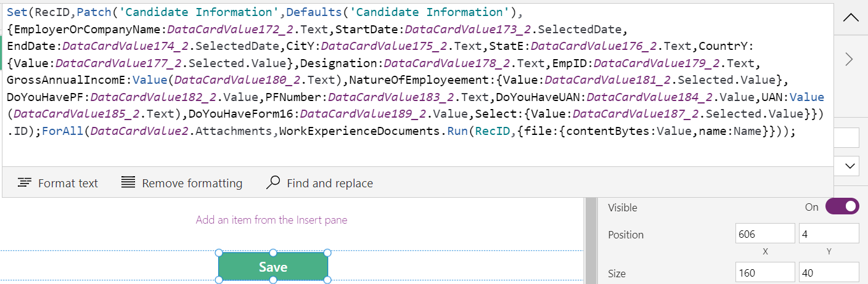The height and width of the screenshot is (284, 868).
Task: Collapse the formula bar with up chevron
Action: click(850, 17)
